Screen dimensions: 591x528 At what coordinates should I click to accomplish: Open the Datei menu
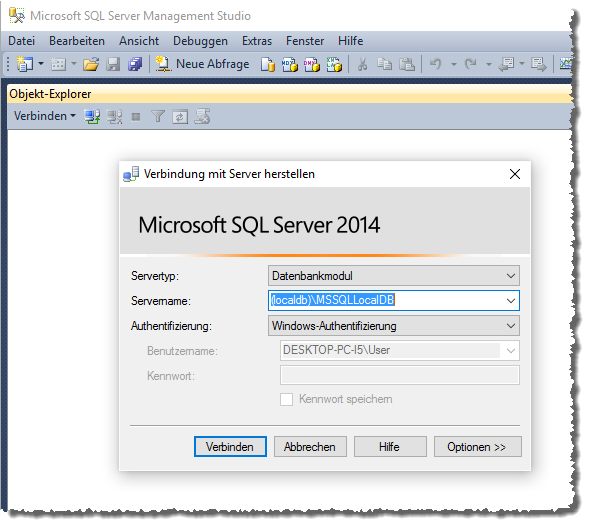pyautogui.click(x=21, y=41)
